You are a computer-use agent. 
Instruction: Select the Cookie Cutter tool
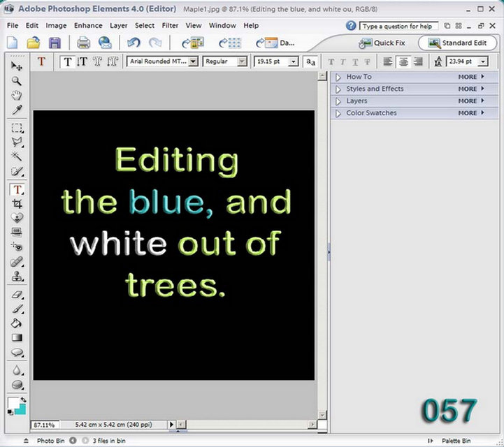click(x=17, y=218)
